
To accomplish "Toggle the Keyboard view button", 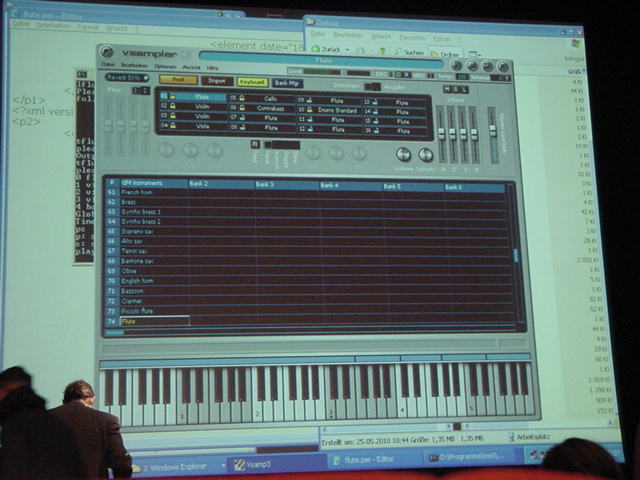I will 252,82.
